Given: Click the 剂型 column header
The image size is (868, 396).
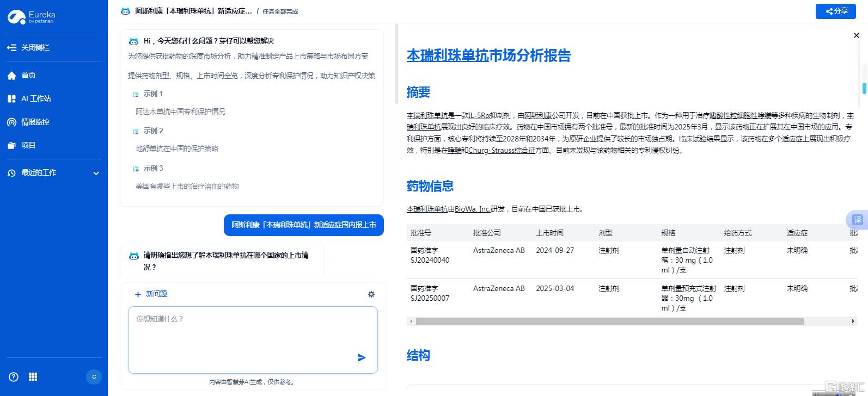Looking at the screenshot, I should pos(606,233).
